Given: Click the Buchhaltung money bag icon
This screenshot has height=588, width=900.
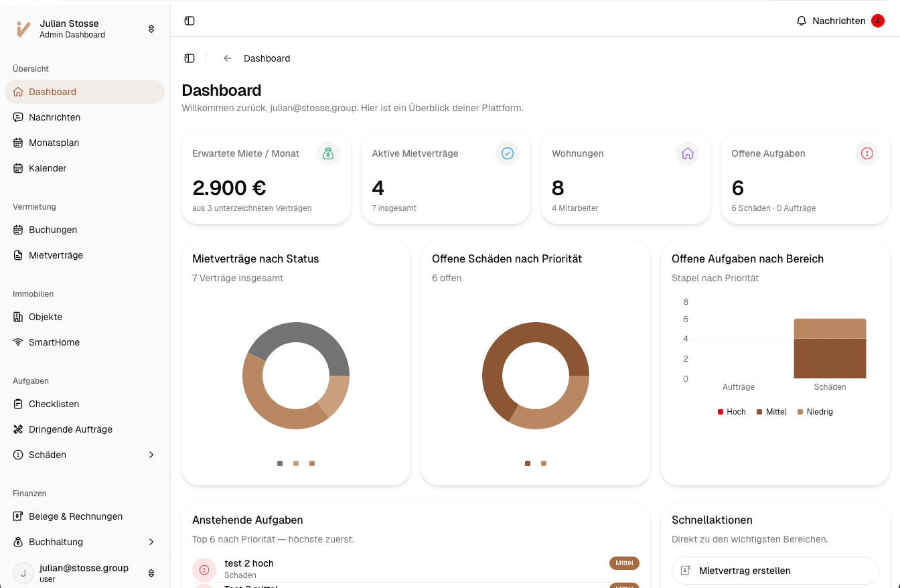Looking at the screenshot, I should 18,542.
